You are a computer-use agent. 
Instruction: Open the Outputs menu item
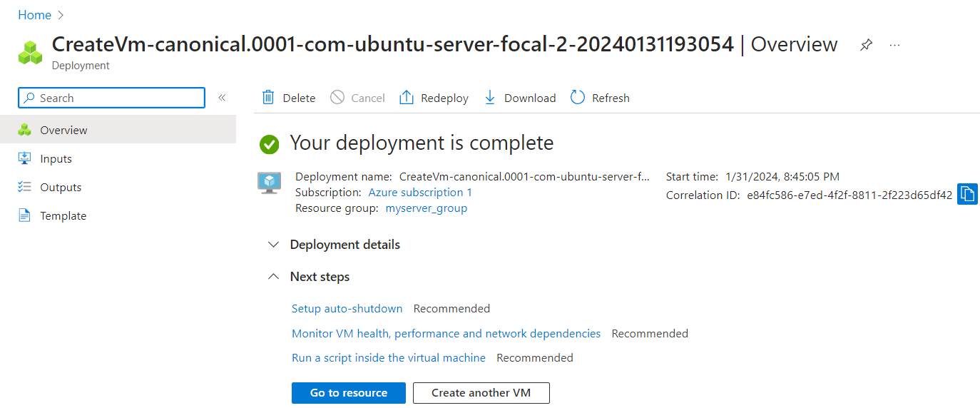coord(118,187)
